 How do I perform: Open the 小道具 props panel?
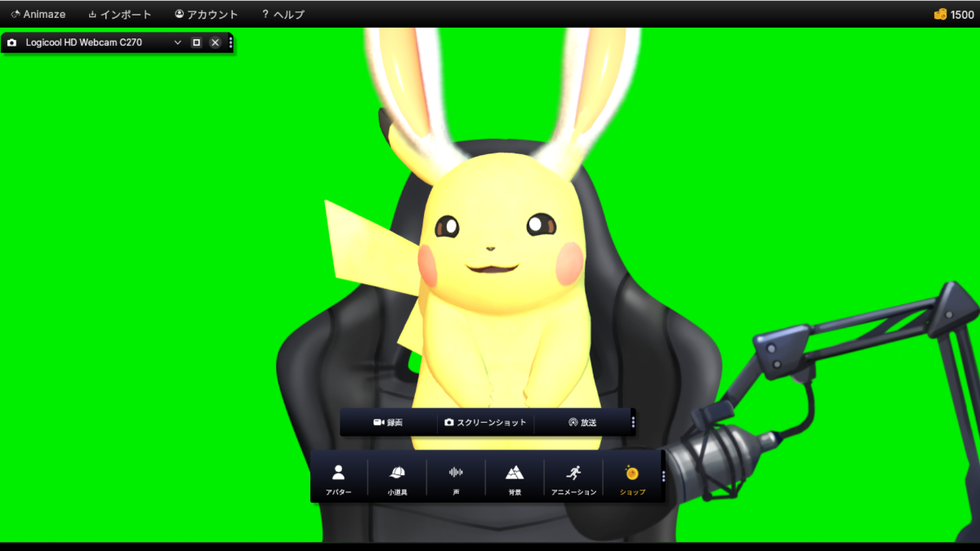(x=398, y=479)
